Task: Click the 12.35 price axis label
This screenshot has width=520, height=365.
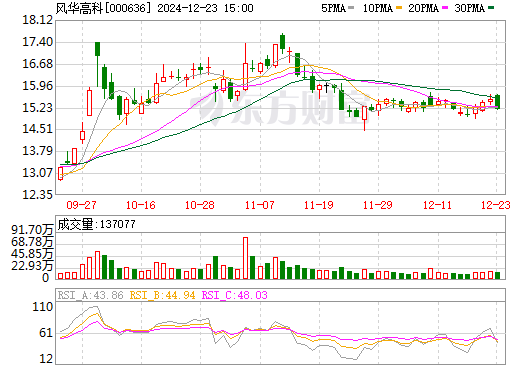Action: pyautogui.click(x=38, y=195)
